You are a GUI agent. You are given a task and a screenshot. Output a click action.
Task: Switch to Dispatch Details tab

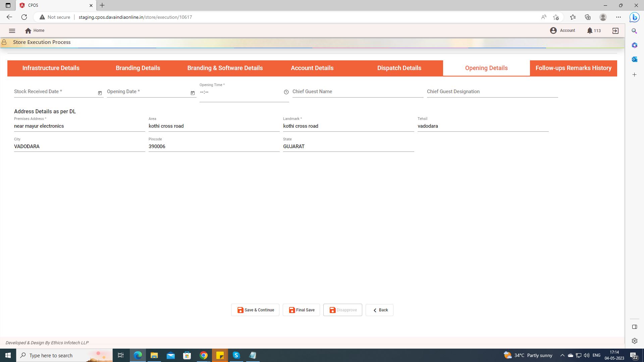399,68
